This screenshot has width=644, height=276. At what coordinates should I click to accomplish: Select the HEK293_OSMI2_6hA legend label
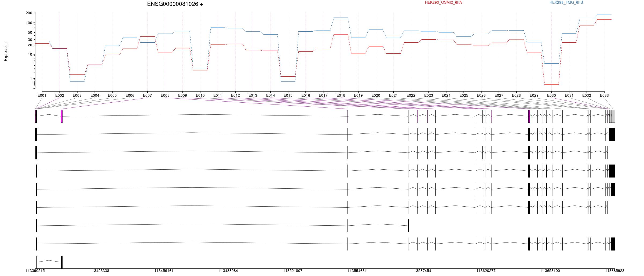(444, 2)
